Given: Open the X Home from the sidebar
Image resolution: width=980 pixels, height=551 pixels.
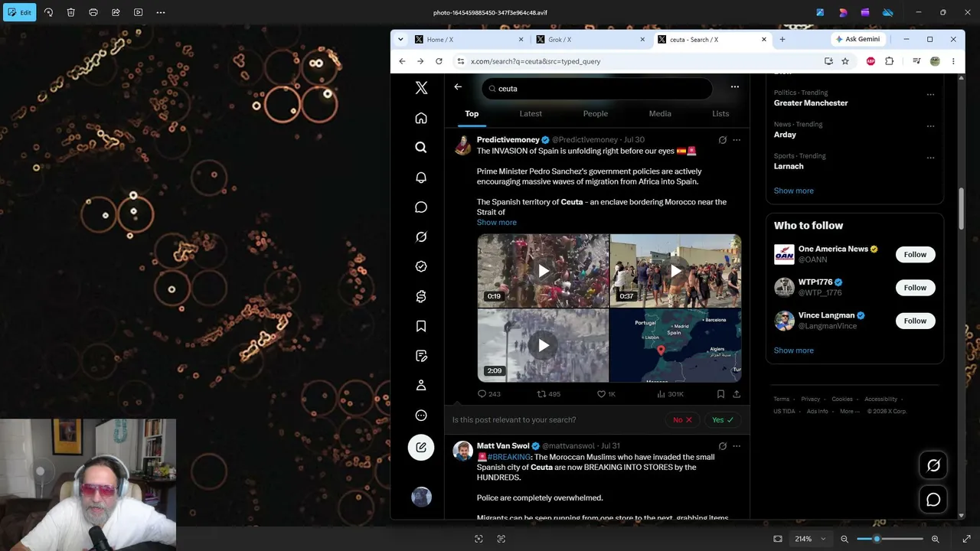Looking at the screenshot, I should 421,118.
